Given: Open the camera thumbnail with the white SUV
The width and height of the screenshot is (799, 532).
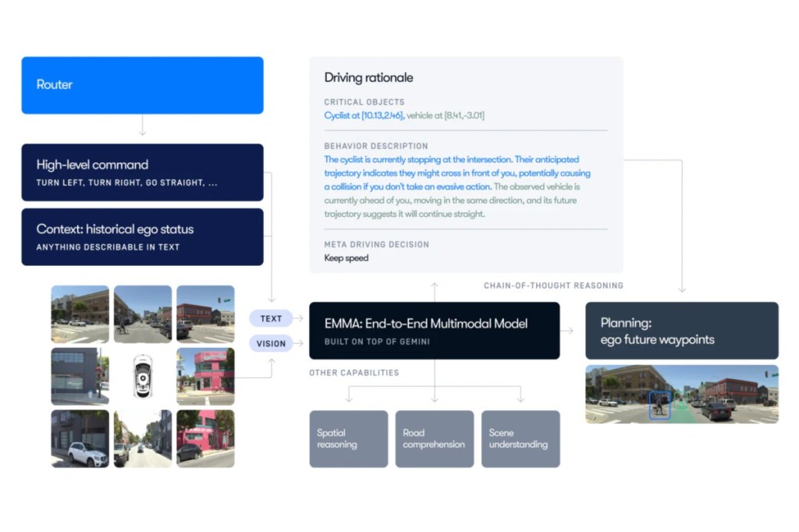Looking at the screenshot, I should click(x=80, y=438).
